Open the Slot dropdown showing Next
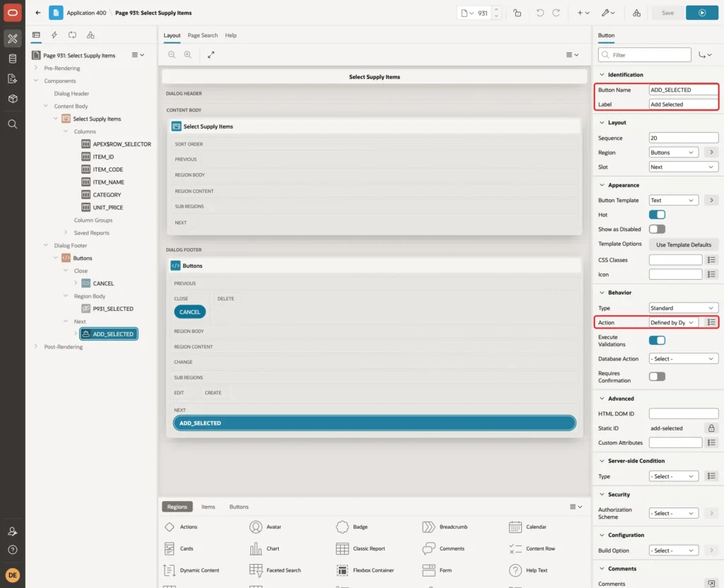The width and height of the screenshot is (724, 588). (684, 167)
